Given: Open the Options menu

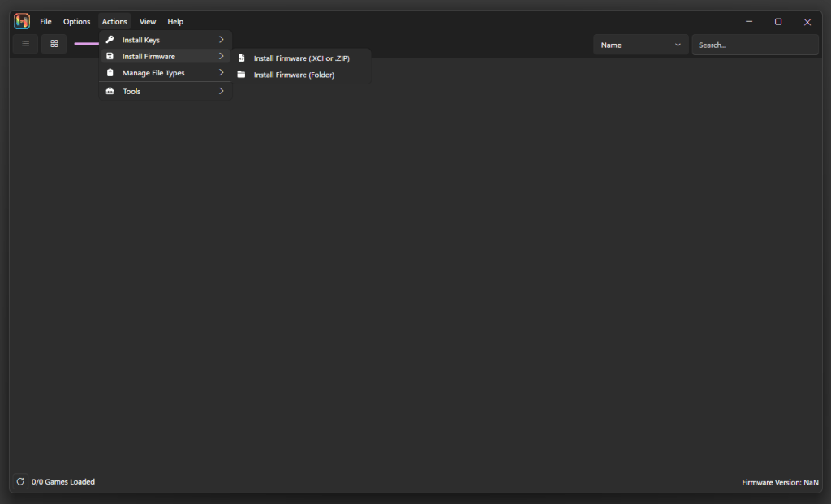Looking at the screenshot, I should click(x=76, y=21).
